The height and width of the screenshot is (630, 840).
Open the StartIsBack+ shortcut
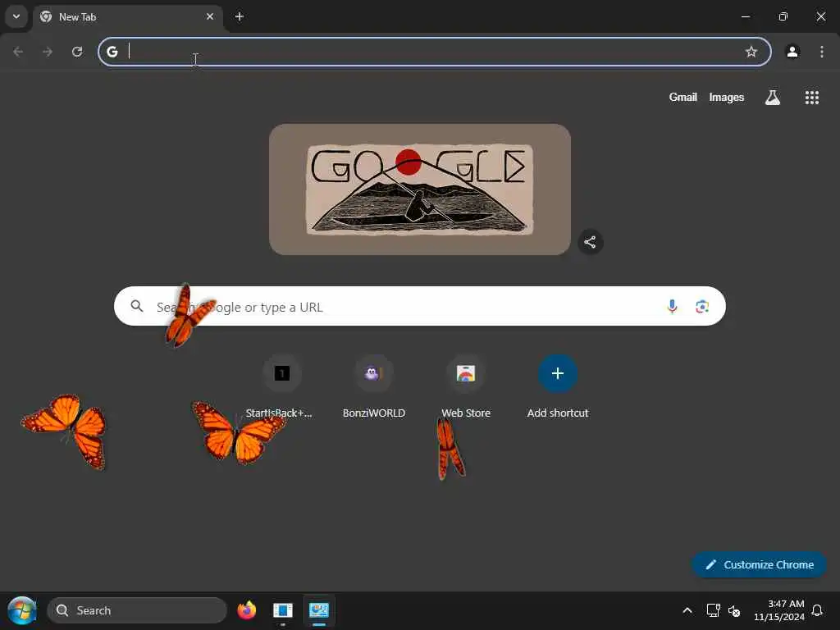pos(282,386)
